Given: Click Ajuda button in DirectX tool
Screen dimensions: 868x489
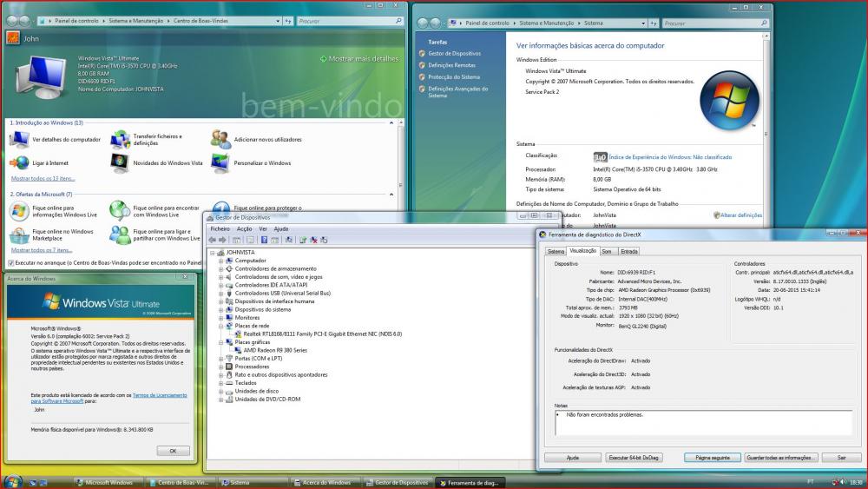Looking at the screenshot, I should click(572, 458).
